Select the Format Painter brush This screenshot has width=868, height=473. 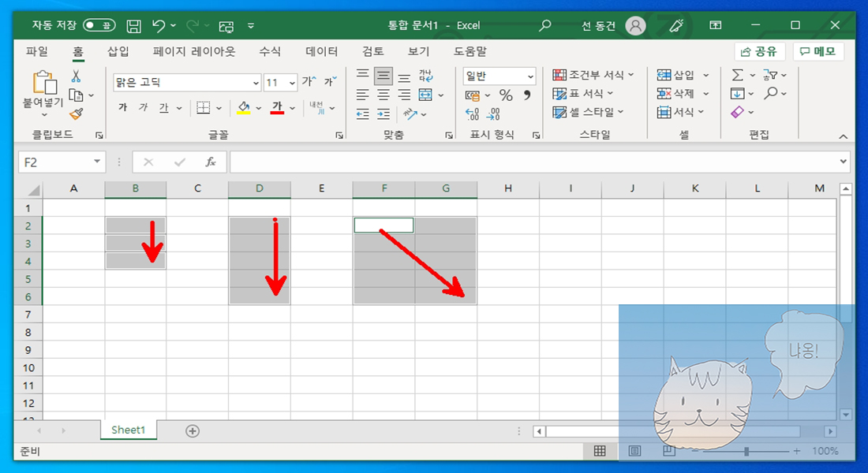click(x=77, y=114)
